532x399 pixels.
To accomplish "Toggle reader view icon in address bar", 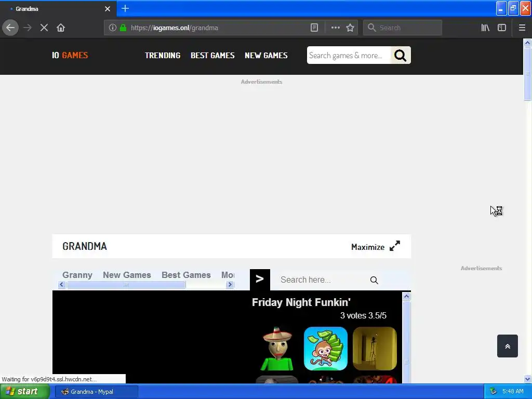I will coord(314,28).
